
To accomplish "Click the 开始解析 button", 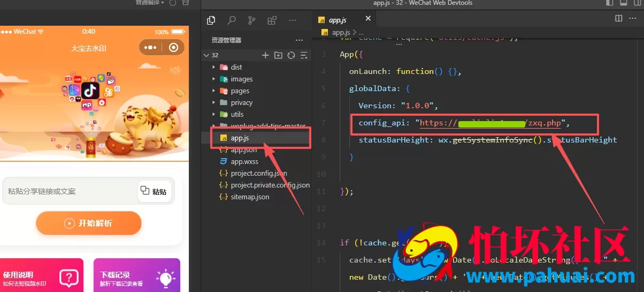I will tap(89, 223).
